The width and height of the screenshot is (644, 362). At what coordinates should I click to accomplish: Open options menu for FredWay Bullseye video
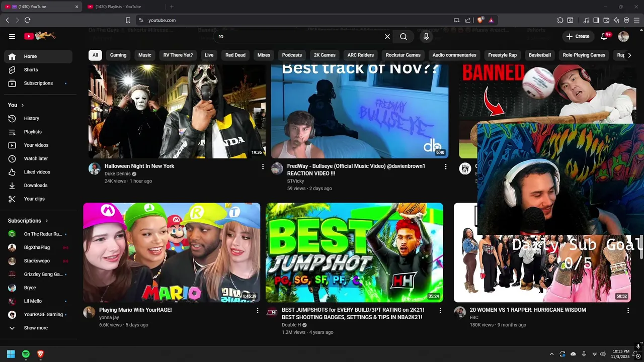(445, 166)
